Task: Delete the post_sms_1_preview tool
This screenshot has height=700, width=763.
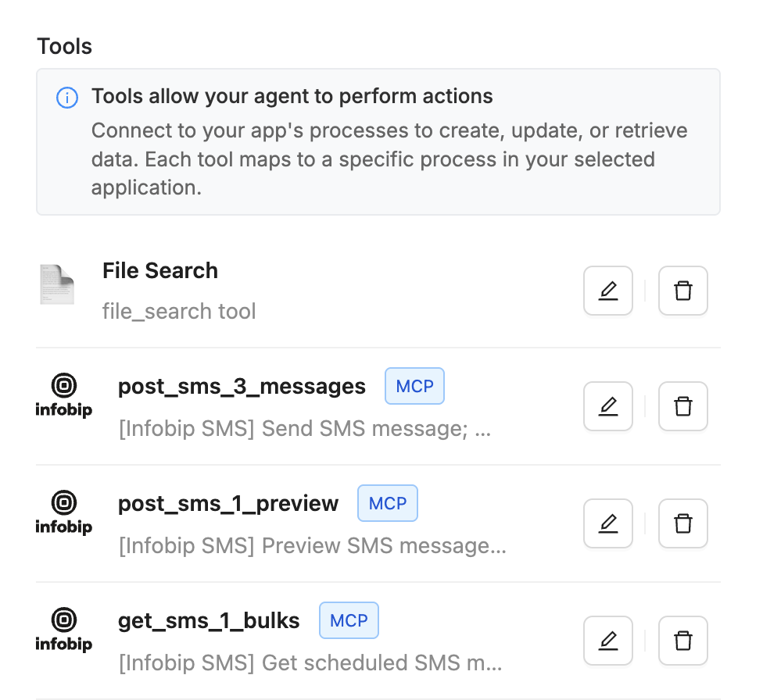Action: [682, 523]
